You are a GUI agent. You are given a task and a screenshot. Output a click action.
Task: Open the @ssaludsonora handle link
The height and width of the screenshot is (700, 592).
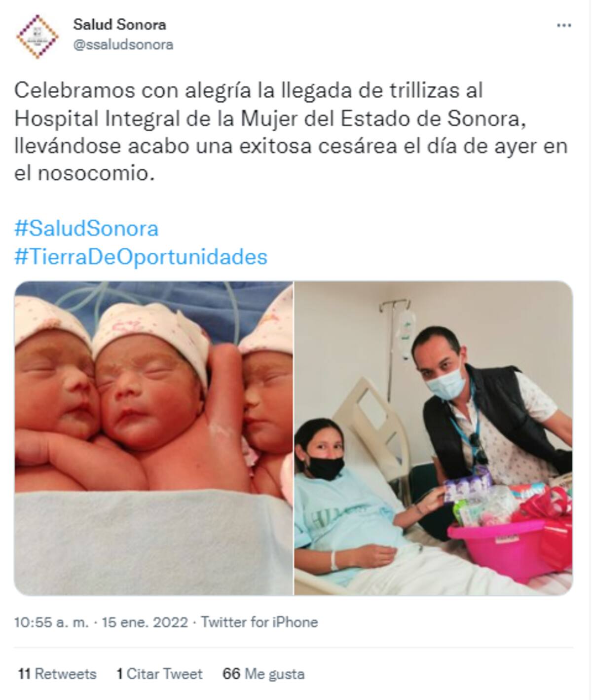click(123, 45)
